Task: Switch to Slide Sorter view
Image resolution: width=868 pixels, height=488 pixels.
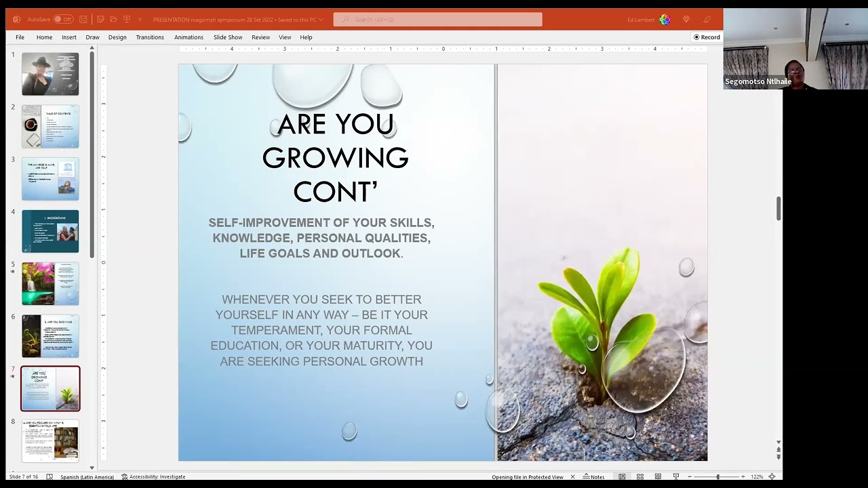Action: [639, 477]
